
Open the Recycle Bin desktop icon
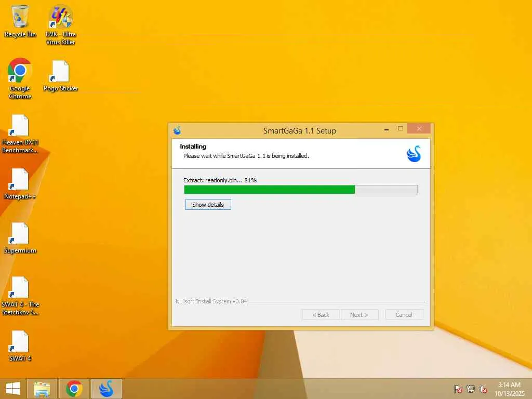20,21
